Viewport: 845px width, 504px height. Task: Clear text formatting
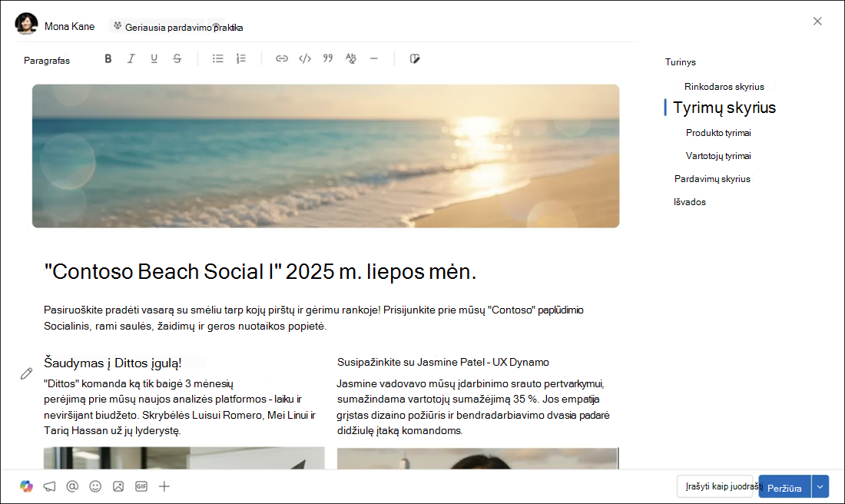pos(351,58)
